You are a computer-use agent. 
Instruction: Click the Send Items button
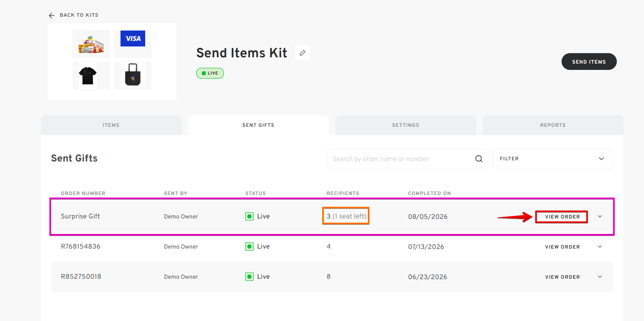click(x=589, y=62)
